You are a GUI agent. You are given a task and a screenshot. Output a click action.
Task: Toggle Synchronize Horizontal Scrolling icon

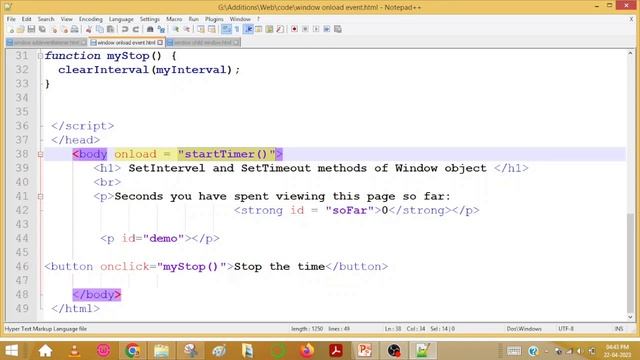click(x=212, y=29)
